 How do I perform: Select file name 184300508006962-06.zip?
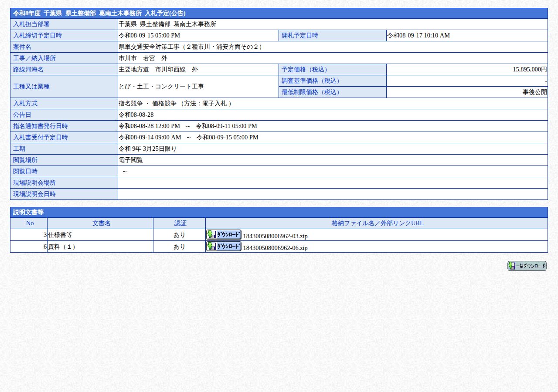[x=275, y=248]
